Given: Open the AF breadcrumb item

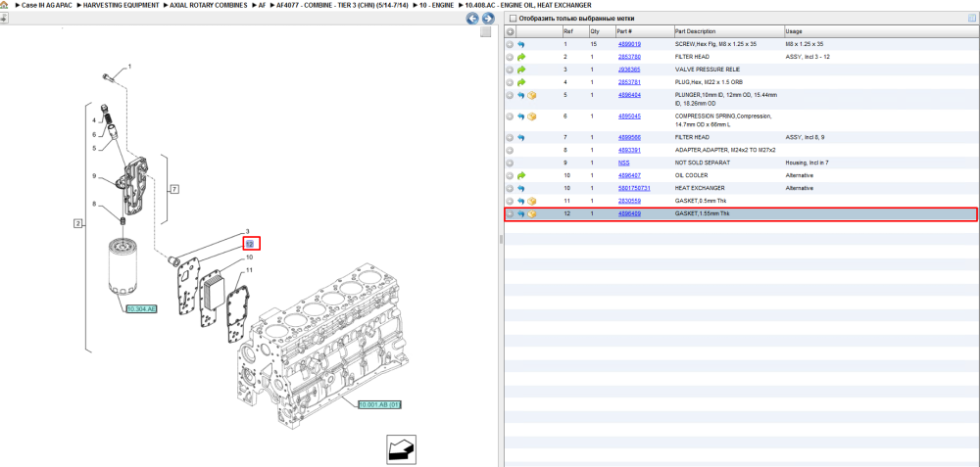Looking at the screenshot, I should pos(263,5).
